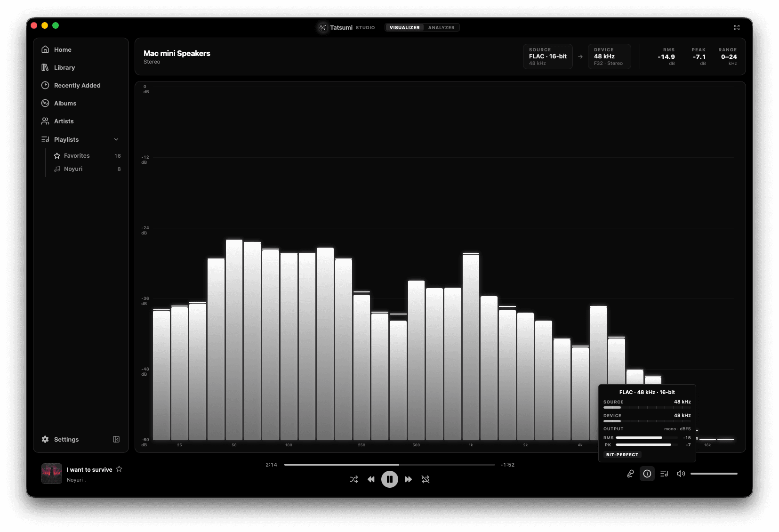Switch to the ANALYZER tab
This screenshot has height=532, width=779.
click(442, 28)
